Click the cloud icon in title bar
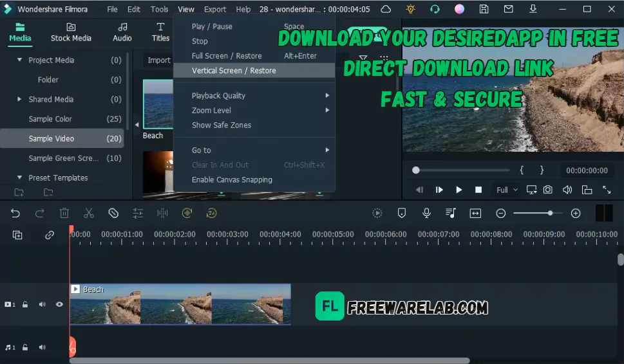Screen dimensions: 624x364 pos(386,9)
